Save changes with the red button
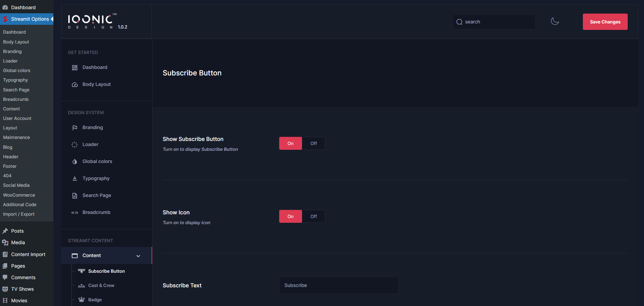Image resolution: width=644 pixels, height=306 pixels. pyautogui.click(x=605, y=22)
